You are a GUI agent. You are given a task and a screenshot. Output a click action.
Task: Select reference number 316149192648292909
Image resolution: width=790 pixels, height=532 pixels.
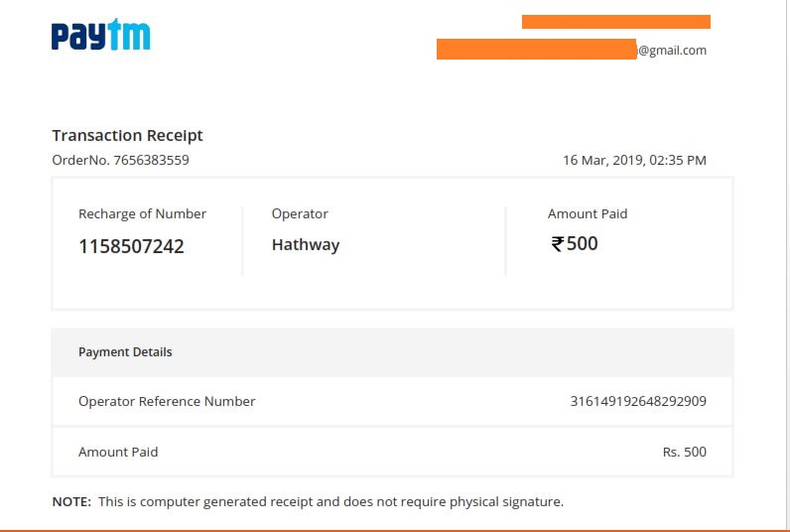[x=638, y=402]
